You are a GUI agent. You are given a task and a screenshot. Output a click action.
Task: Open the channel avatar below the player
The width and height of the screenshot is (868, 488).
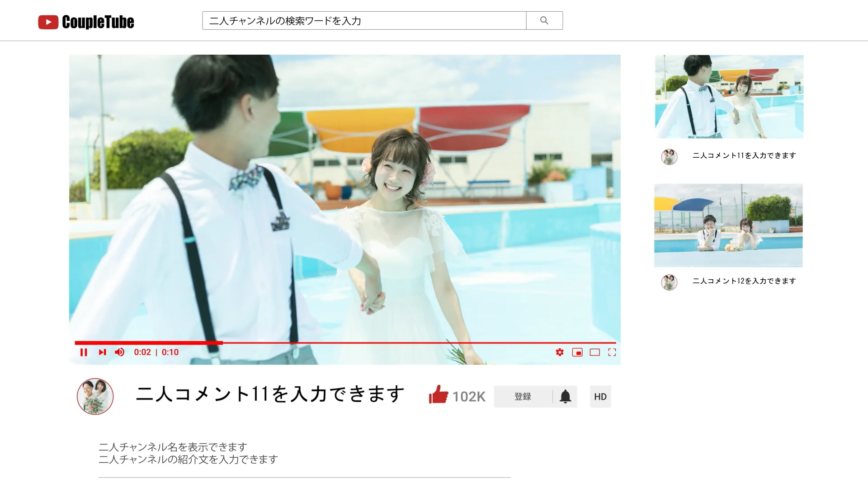tap(94, 396)
